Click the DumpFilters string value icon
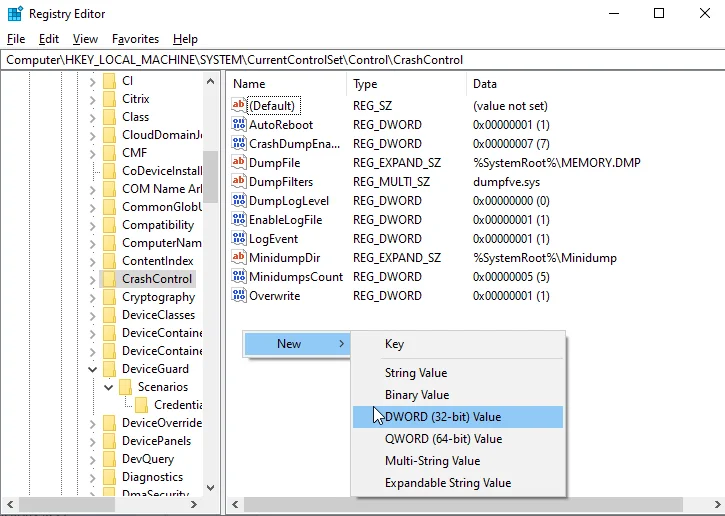This screenshot has height=516, width=725. (239, 181)
